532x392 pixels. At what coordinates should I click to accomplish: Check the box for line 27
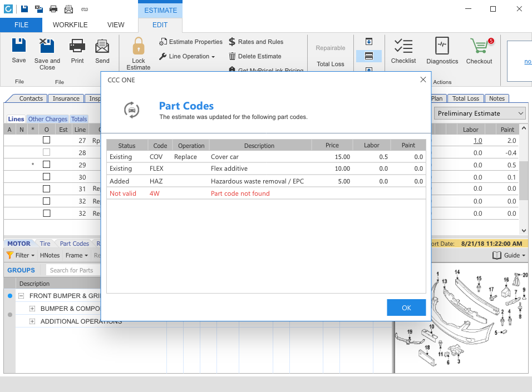pos(47,141)
